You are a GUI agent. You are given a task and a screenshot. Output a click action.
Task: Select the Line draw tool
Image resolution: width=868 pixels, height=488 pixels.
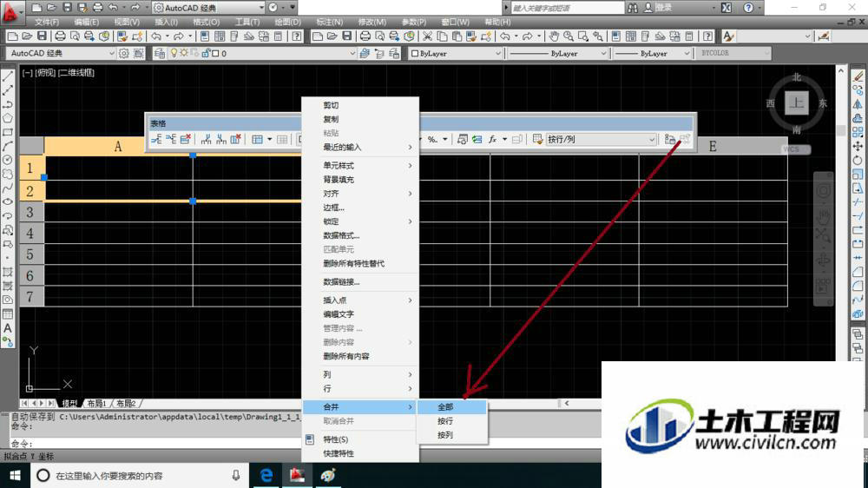[8, 76]
